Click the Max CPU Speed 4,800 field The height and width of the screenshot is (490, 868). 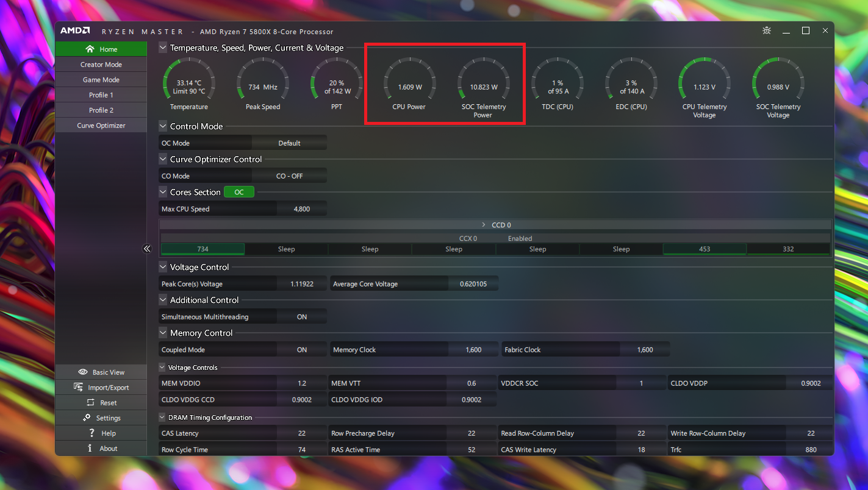(301, 209)
